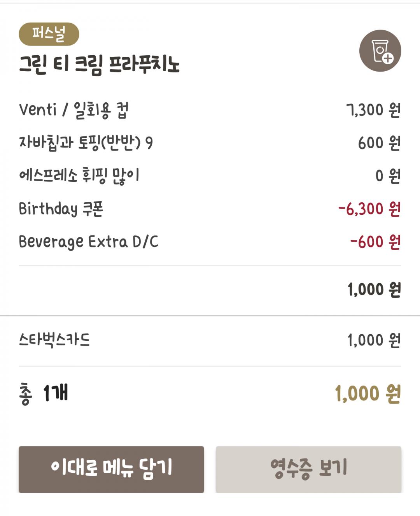Click the 600 원 topping price
Viewport: 420px width, 516px height.
[x=379, y=143]
